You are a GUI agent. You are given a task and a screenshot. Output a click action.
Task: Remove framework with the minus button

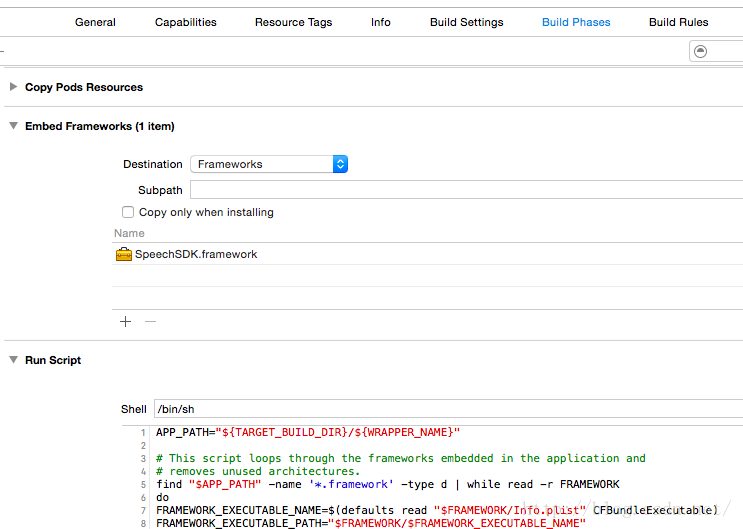pyautogui.click(x=150, y=321)
